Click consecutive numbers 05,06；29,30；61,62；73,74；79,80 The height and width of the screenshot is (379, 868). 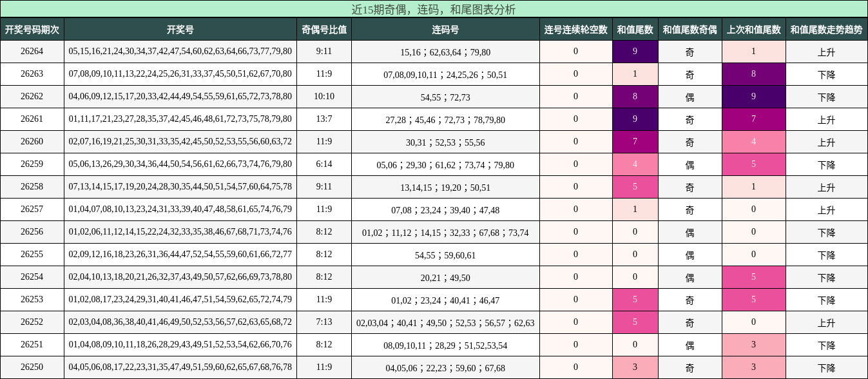click(x=445, y=165)
